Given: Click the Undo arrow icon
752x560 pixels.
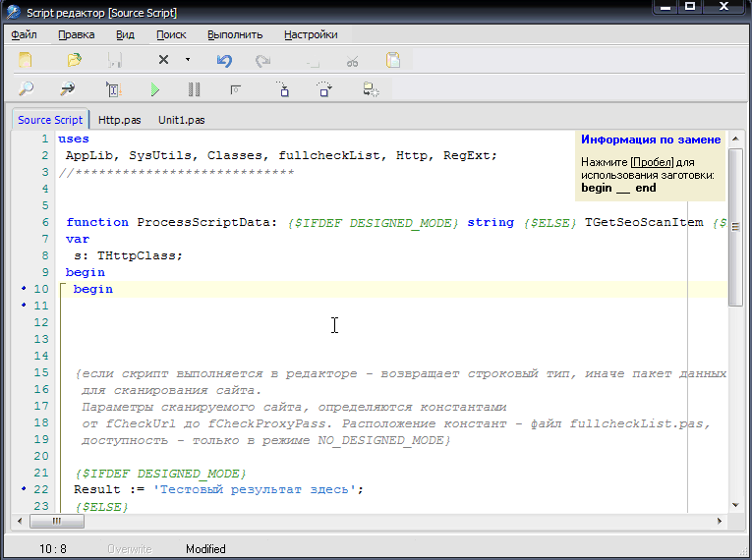Looking at the screenshot, I should (224, 60).
